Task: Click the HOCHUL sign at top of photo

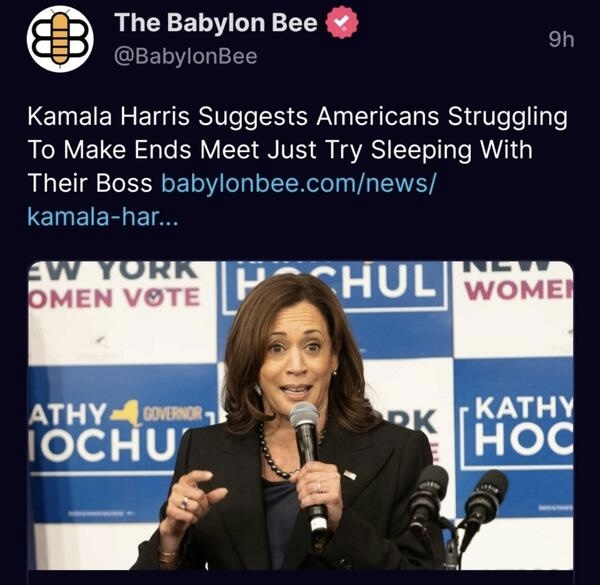Action: coord(335,287)
